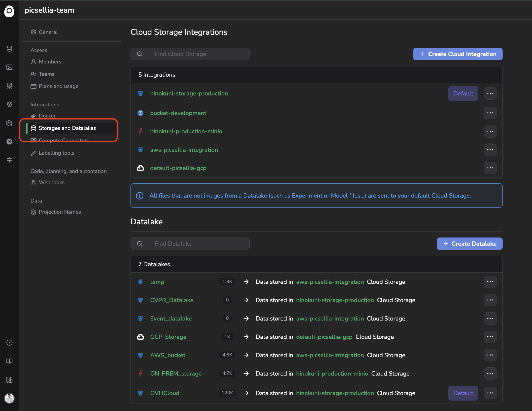Open more options for hinokuni-storage-production integration
Viewport: 532px width, 411px height.
(490, 93)
